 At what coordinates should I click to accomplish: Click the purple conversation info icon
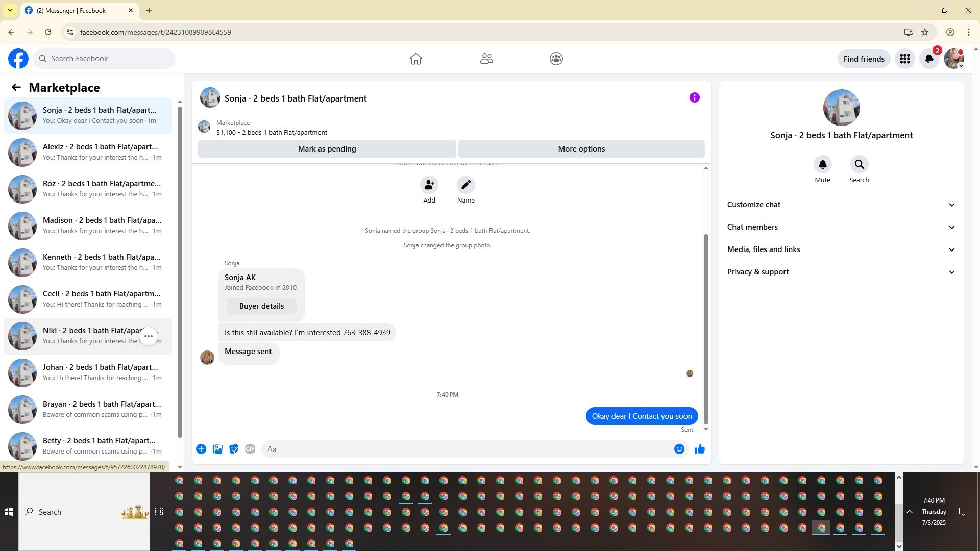click(x=694, y=98)
